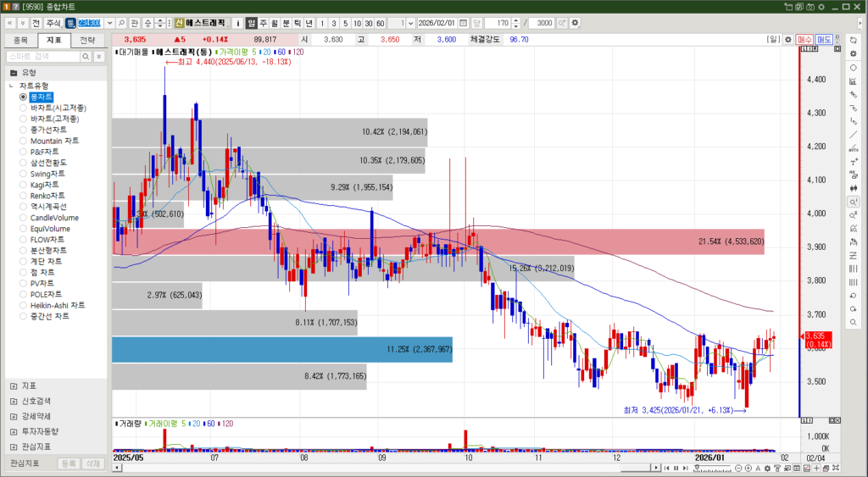
Task: Switch to the 종목 tab
Action: click(x=21, y=40)
